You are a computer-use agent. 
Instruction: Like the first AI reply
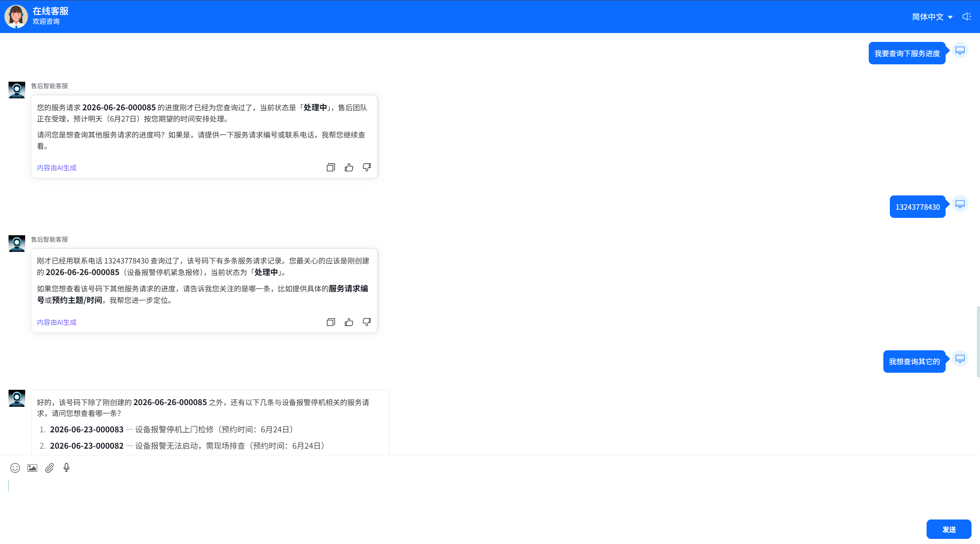349,167
